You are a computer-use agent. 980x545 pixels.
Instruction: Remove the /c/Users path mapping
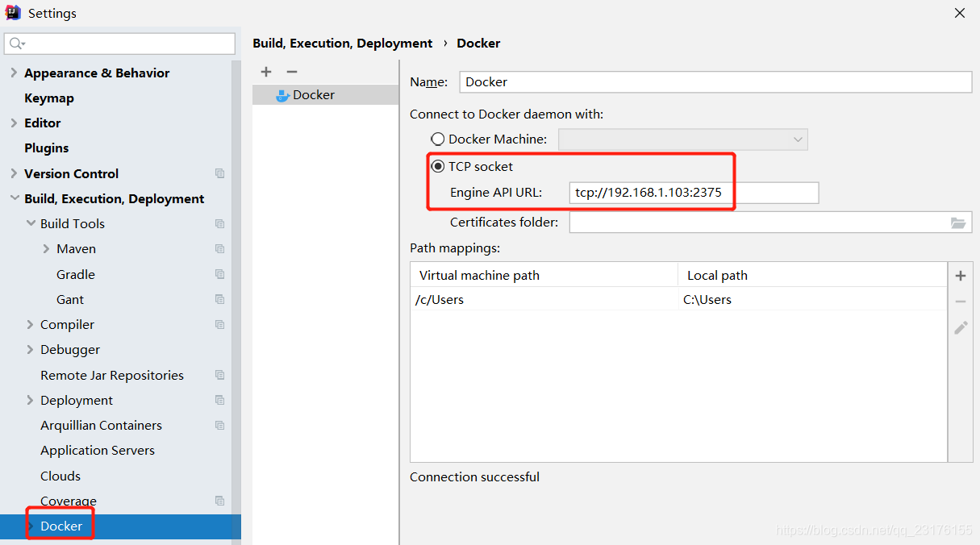[960, 302]
